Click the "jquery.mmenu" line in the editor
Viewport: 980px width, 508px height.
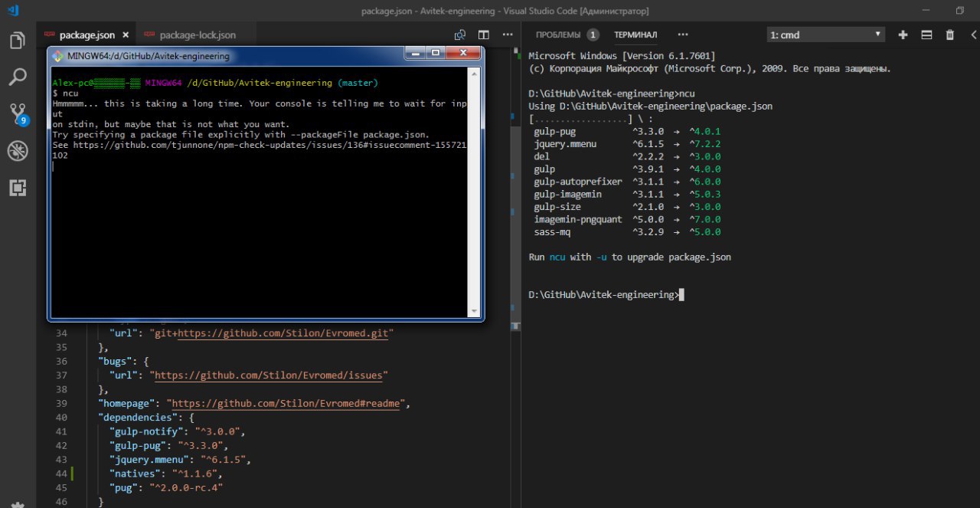[180, 460]
